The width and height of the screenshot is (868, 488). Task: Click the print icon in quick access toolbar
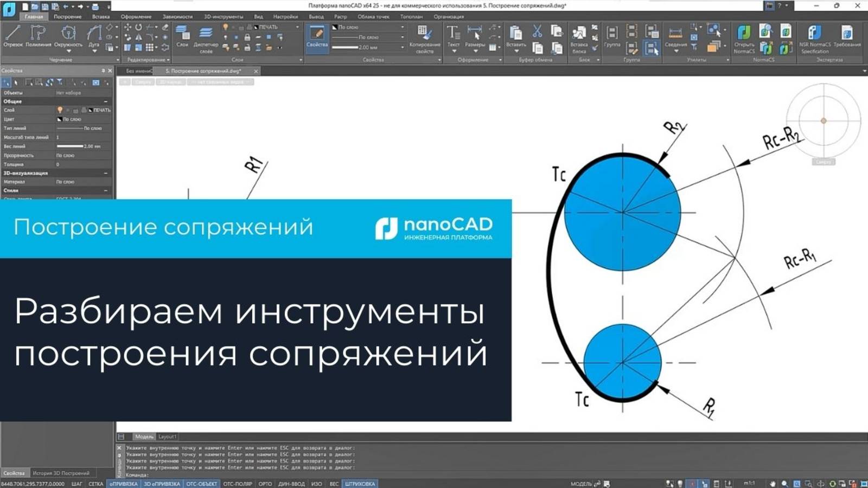tap(95, 7)
